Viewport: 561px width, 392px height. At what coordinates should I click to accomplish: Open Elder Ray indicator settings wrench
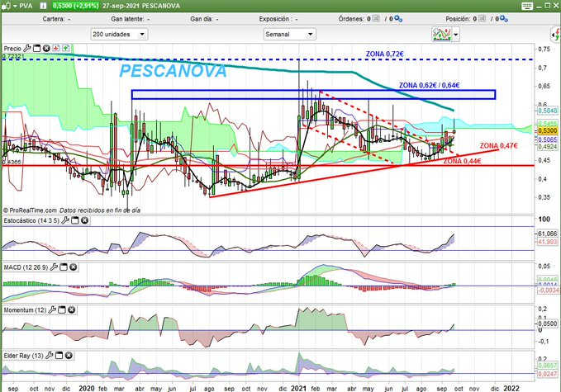(50, 356)
